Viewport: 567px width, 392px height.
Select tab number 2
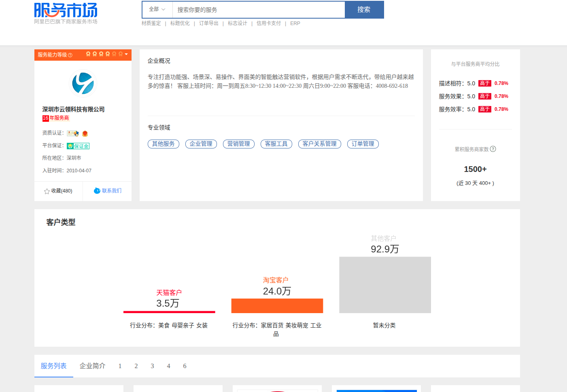(x=136, y=366)
